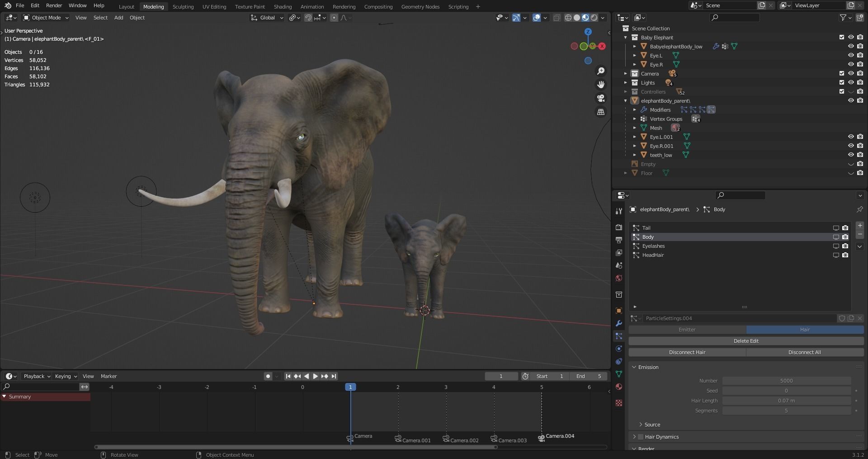The width and height of the screenshot is (868, 459).
Task: Toggle gizmo display in viewport header
Action: pyautogui.click(x=516, y=18)
